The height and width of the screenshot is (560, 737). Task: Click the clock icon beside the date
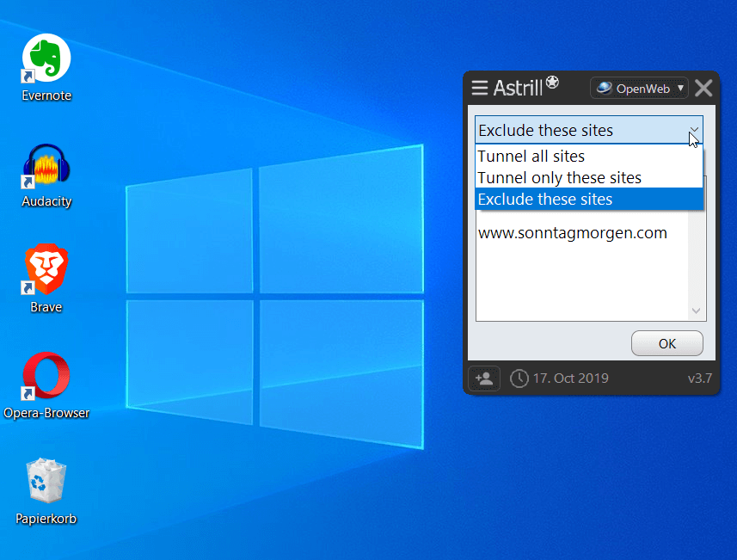click(519, 378)
